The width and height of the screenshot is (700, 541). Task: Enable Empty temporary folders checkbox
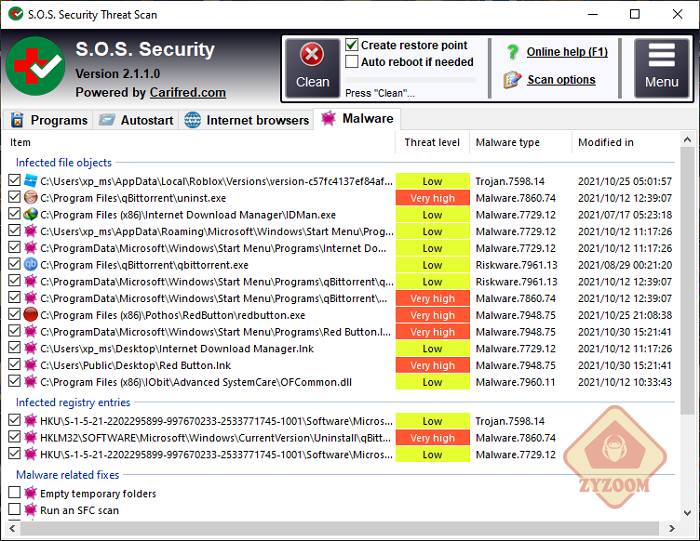(14, 492)
